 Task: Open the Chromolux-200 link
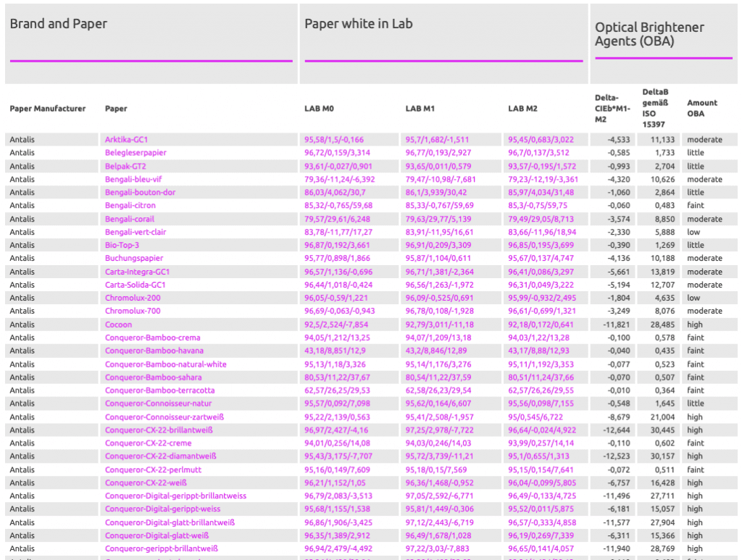point(133,298)
